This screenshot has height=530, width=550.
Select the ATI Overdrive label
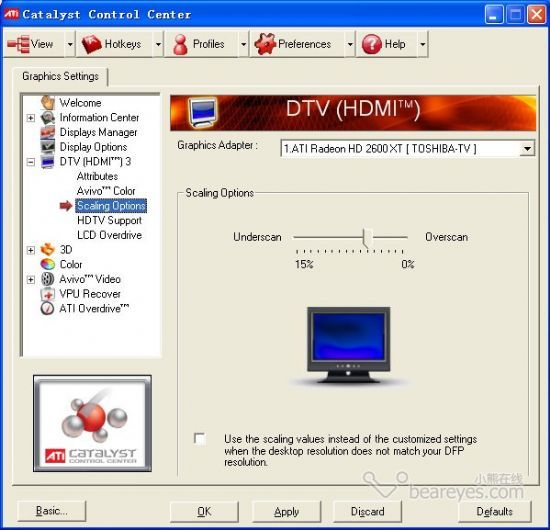pos(94,309)
